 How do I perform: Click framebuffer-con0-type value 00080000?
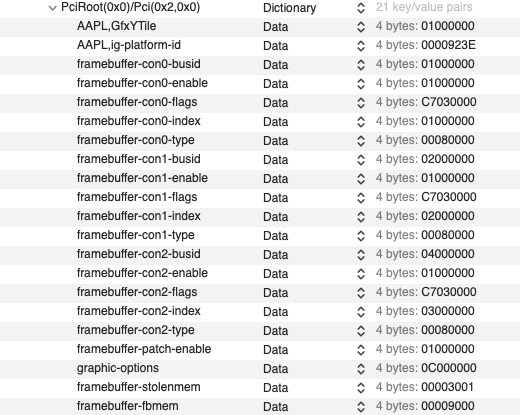coord(448,140)
